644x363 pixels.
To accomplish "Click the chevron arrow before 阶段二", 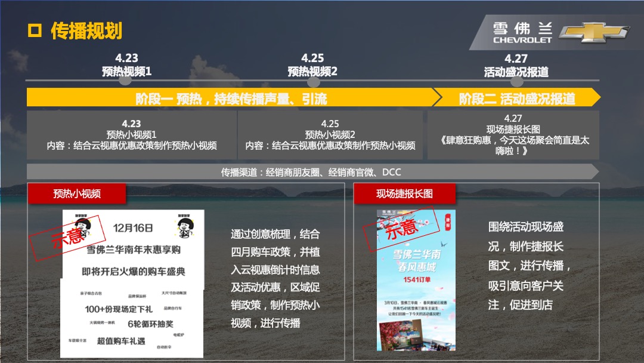I will pyautogui.click(x=437, y=97).
